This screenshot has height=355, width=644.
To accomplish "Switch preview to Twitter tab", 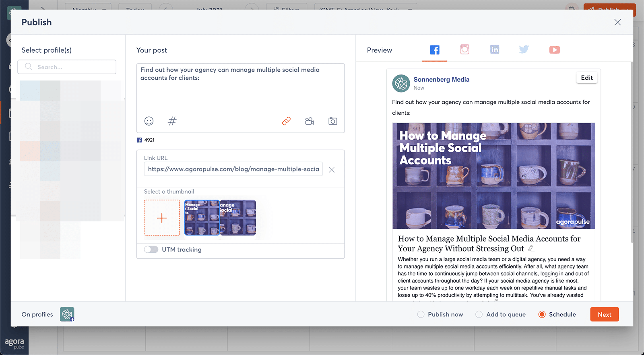I will point(524,50).
